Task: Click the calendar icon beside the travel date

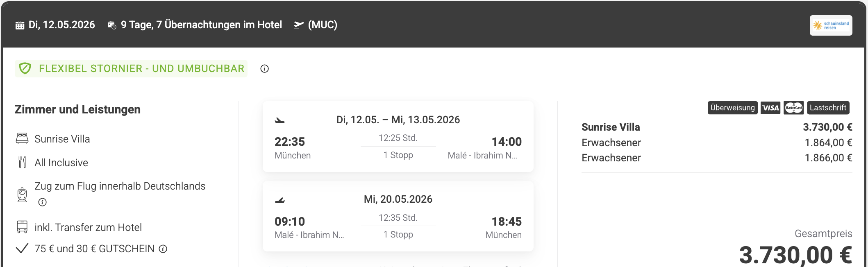Action: click(20, 25)
